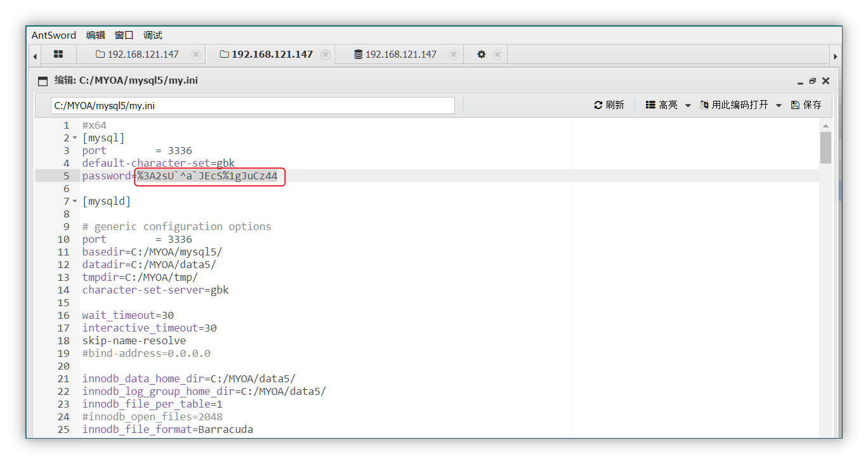Collapse the [mysqld] section fold arrow
This screenshot has width=868, height=464.
click(75, 202)
